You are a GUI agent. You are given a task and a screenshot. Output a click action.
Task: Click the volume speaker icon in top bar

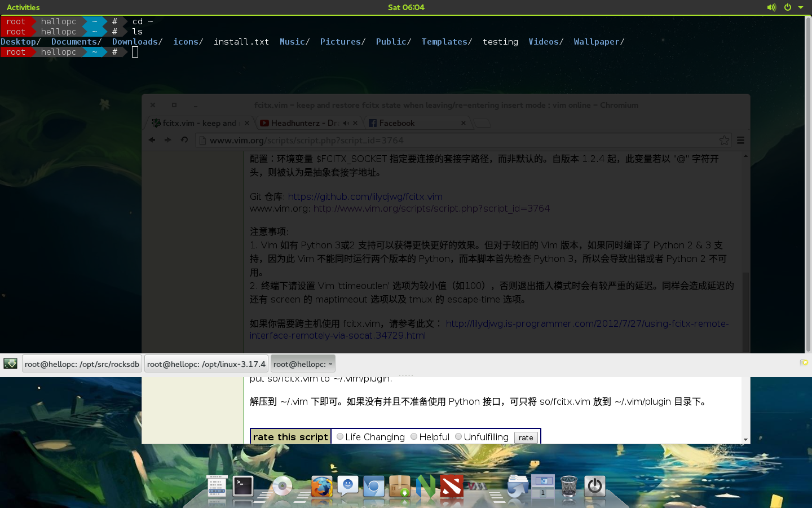click(771, 7)
